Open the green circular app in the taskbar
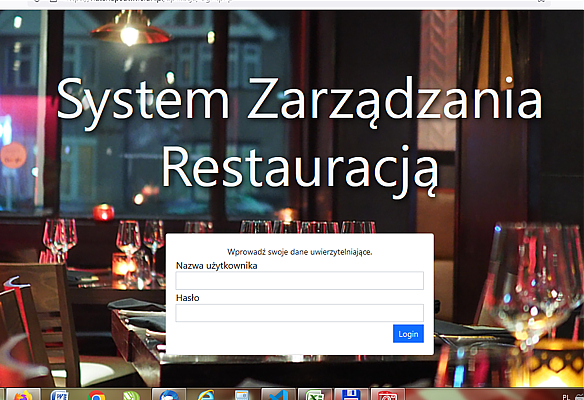584x400 pixels. 132,395
